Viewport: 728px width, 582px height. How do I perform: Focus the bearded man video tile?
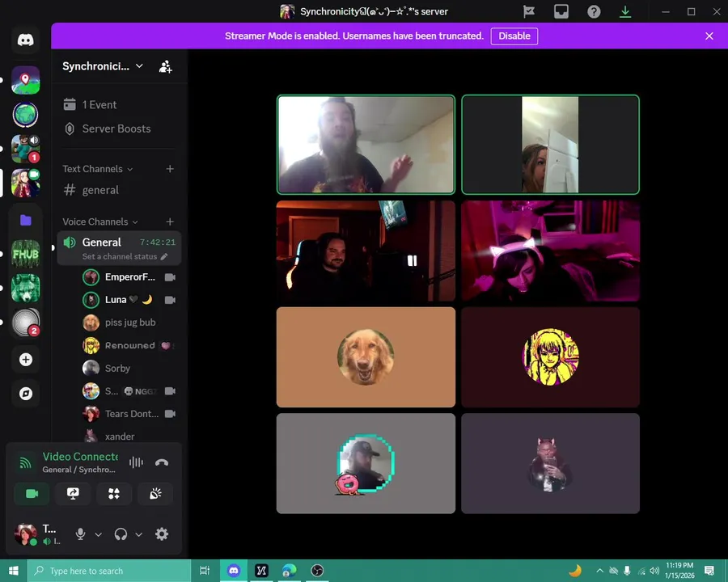click(x=366, y=145)
